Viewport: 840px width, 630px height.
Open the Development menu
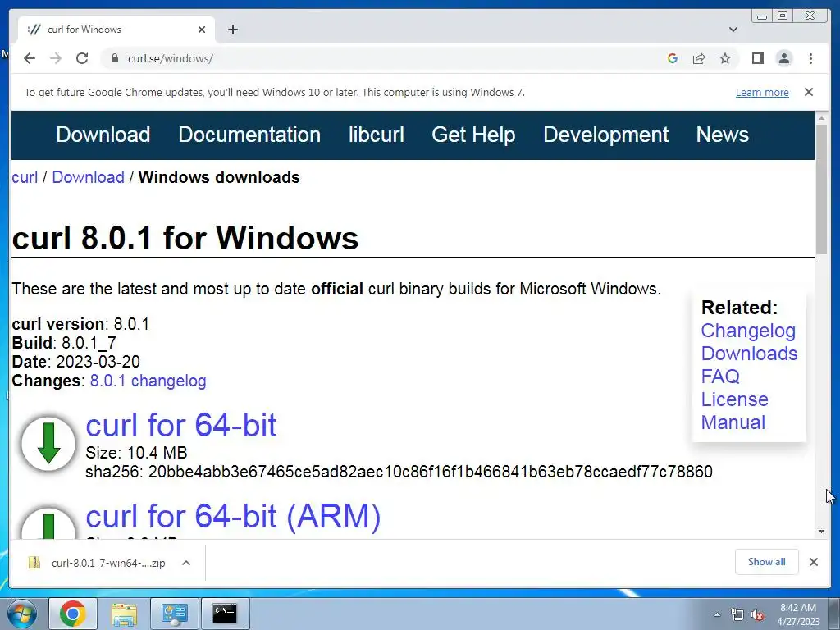point(605,135)
